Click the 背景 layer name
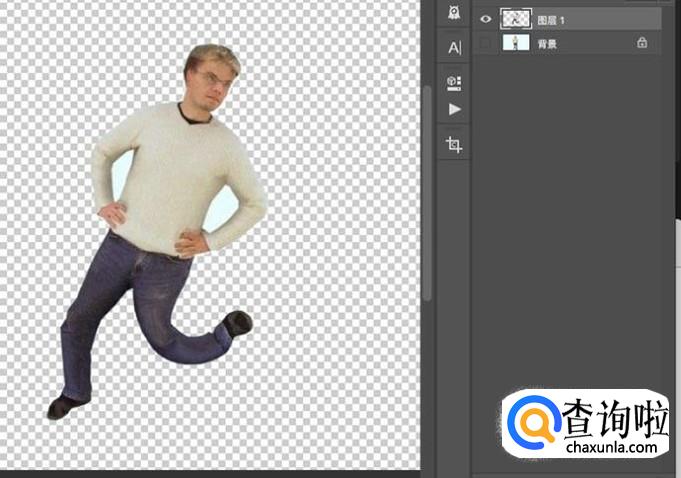The height and width of the screenshot is (478, 681). 547,44
